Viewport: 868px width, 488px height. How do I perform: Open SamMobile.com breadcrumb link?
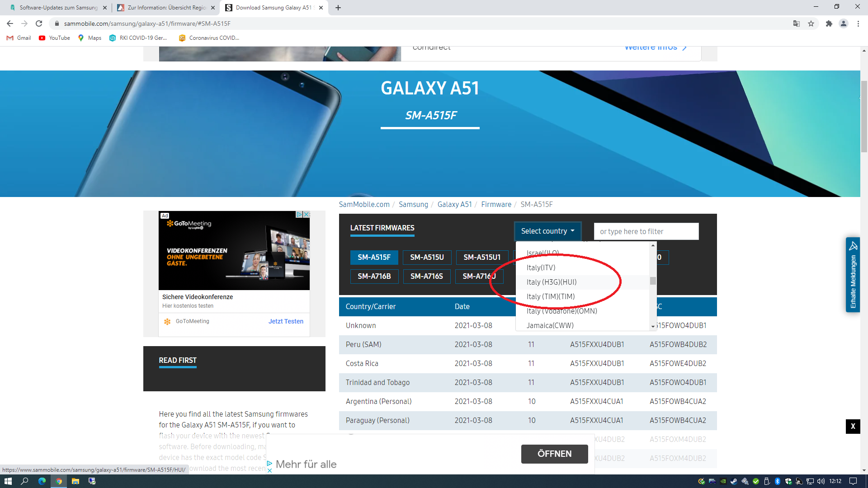click(x=364, y=205)
